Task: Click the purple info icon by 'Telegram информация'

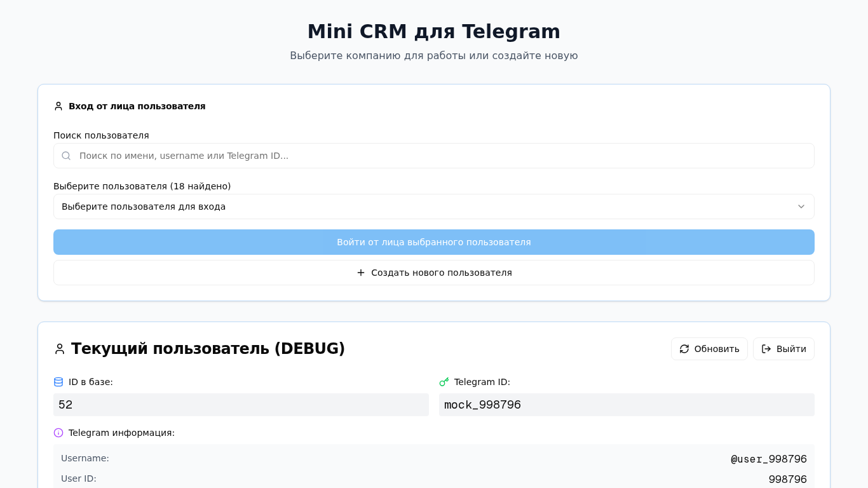Action: pos(58,433)
